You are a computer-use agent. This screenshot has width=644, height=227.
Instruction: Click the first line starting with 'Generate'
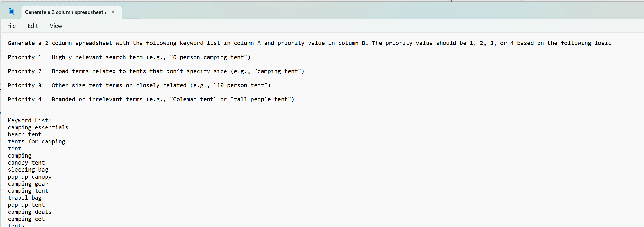[x=309, y=43]
